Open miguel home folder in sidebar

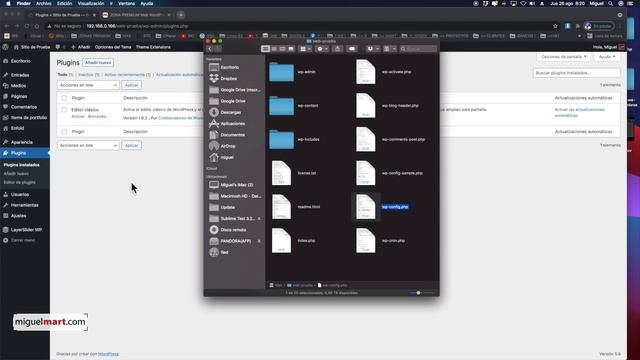[x=227, y=157]
